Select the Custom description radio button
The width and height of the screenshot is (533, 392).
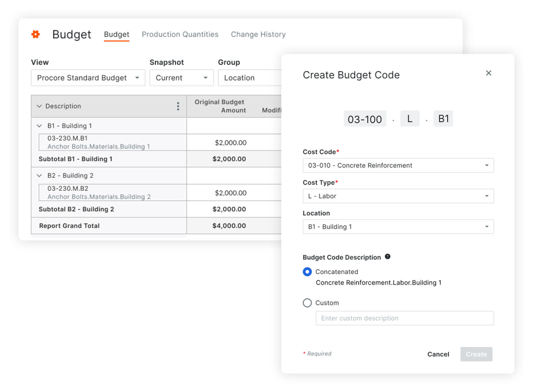(x=307, y=303)
